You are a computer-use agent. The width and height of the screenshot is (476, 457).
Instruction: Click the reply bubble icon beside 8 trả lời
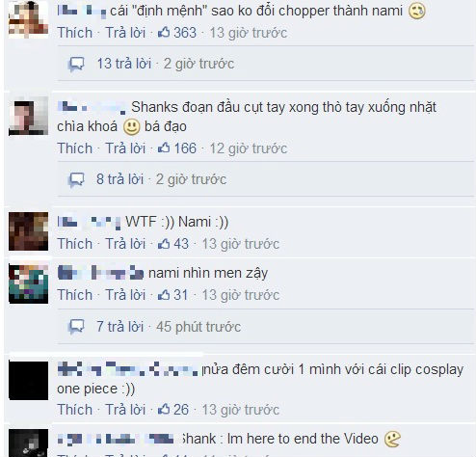click(76, 179)
